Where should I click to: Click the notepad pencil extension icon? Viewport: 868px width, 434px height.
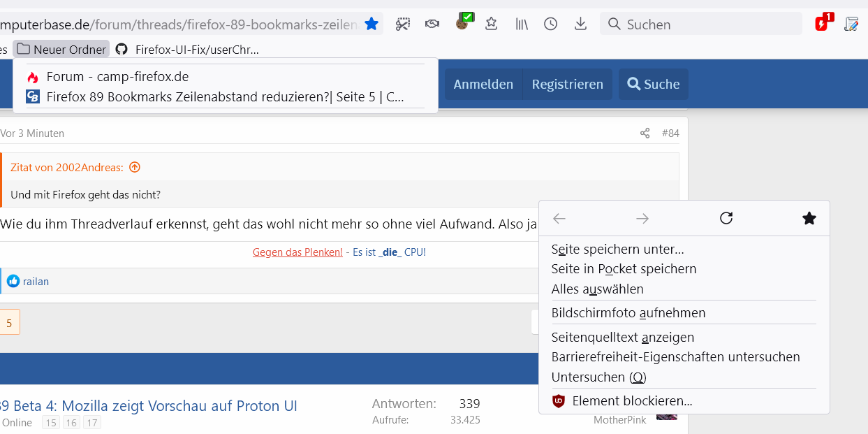pyautogui.click(x=851, y=24)
